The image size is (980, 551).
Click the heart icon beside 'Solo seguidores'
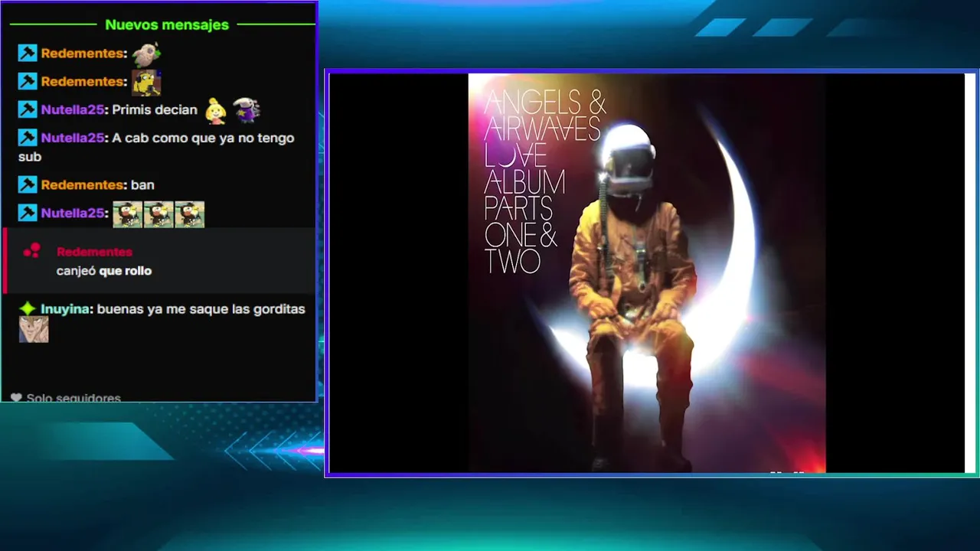[16, 398]
